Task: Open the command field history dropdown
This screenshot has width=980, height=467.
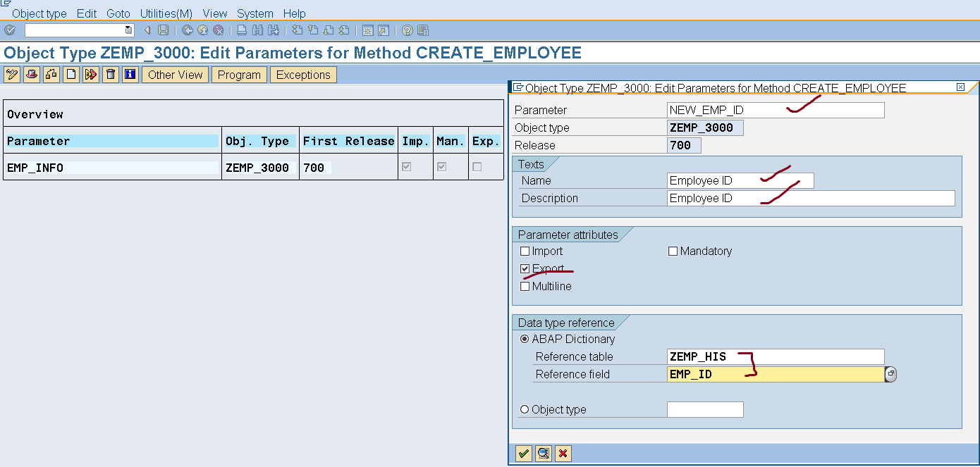Action: tap(128, 30)
